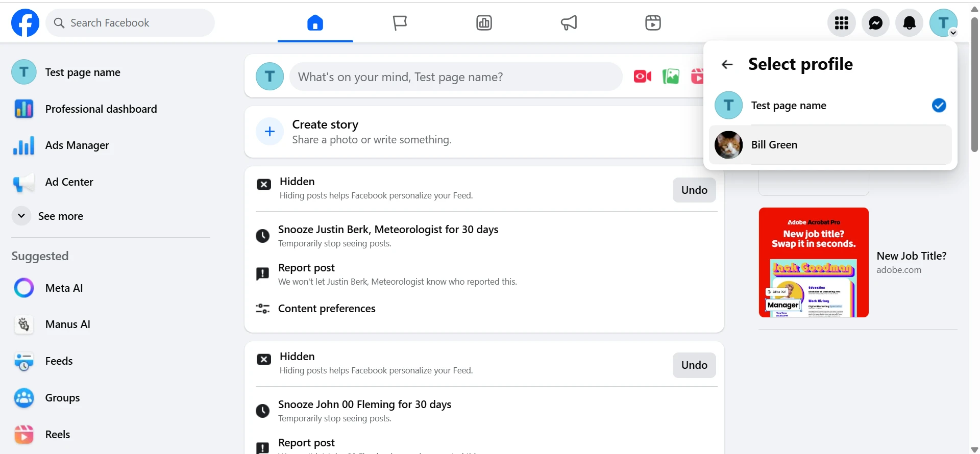Open the Home tab

tap(315, 22)
